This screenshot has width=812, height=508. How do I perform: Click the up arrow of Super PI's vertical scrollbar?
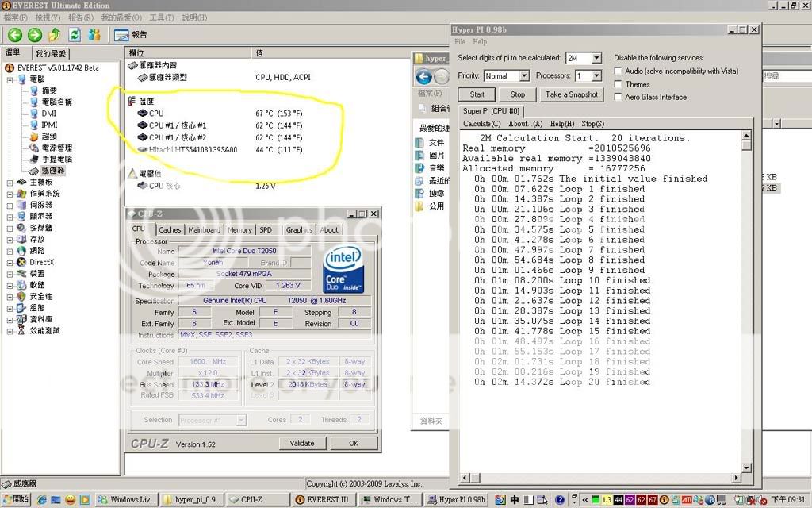[x=746, y=135]
